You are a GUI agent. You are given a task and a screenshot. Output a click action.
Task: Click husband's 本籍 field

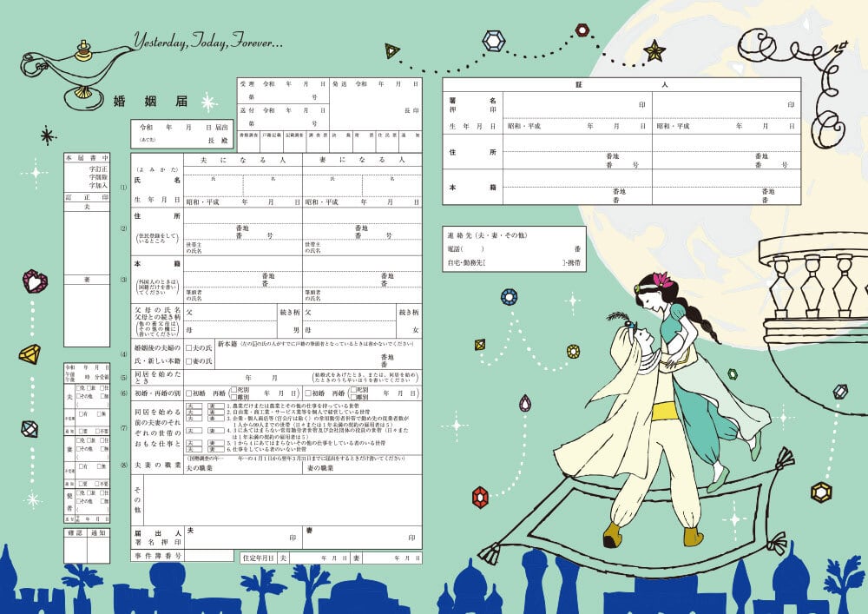[243, 271]
